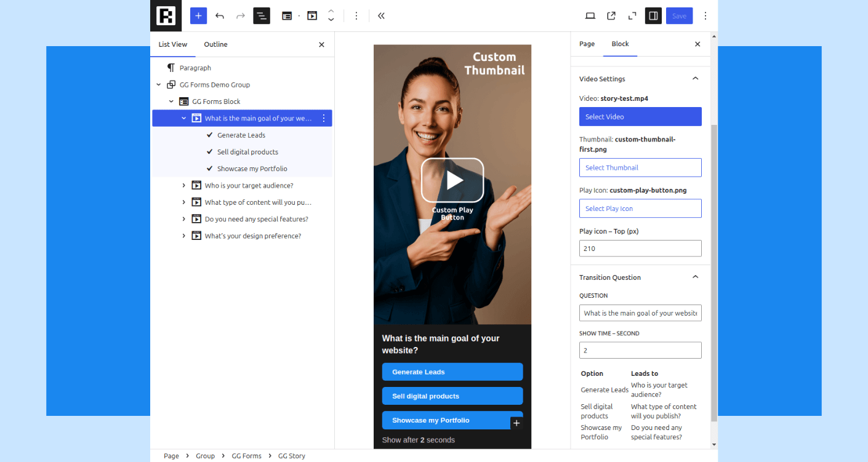The width and height of the screenshot is (868, 462).
Task: Select Generate Leads in List View
Action: click(242, 135)
